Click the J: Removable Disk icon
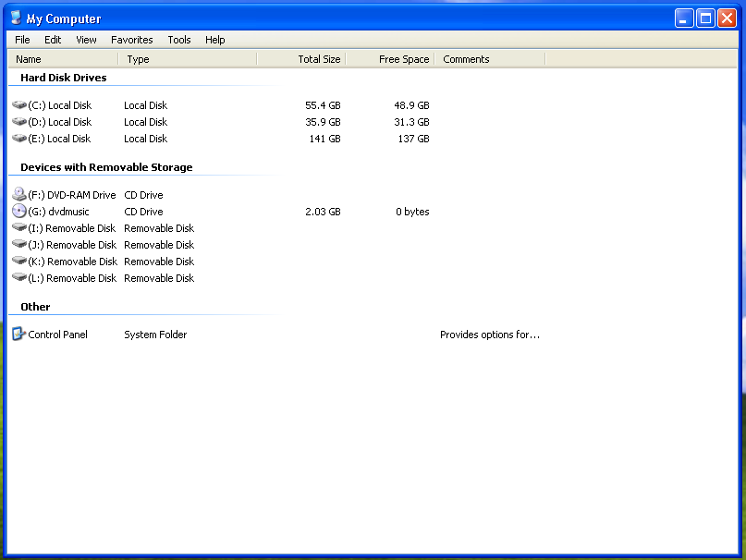The height and width of the screenshot is (560, 746). click(x=19, y=244)
